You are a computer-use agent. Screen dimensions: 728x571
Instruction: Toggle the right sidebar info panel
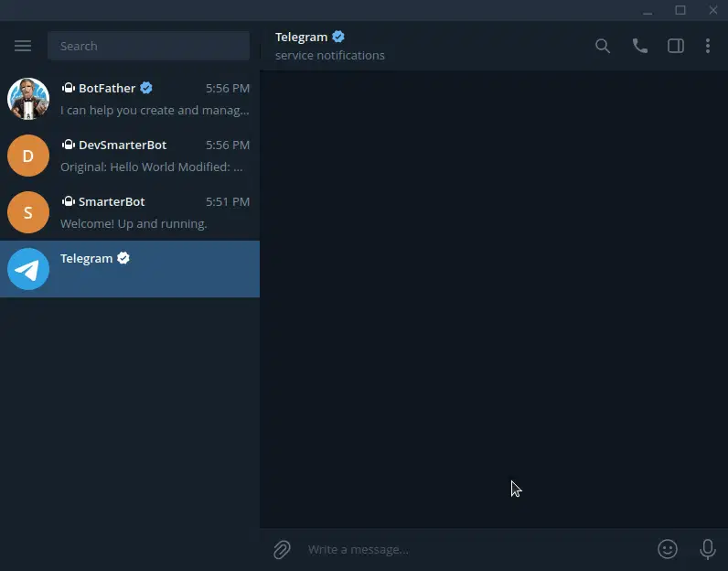point(676,46)
